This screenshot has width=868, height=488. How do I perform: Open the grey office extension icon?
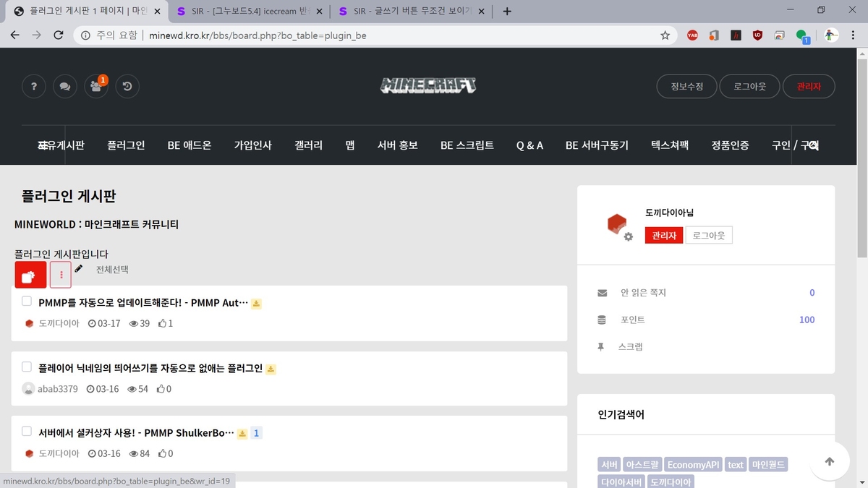tap(714, 35)
